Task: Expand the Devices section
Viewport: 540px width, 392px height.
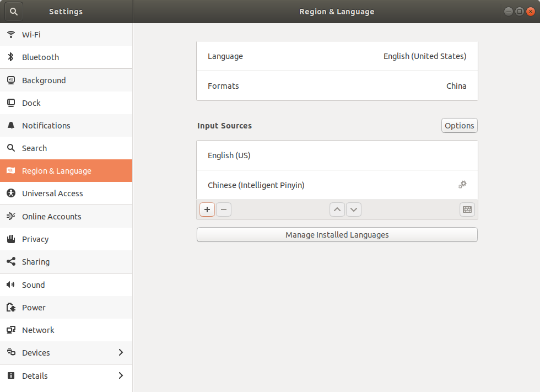Action: (121, 352)
